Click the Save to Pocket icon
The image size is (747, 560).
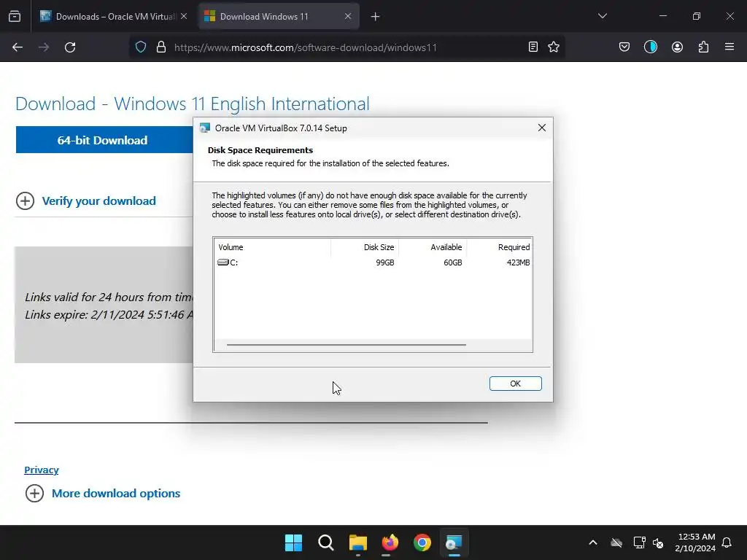[624, 47]
